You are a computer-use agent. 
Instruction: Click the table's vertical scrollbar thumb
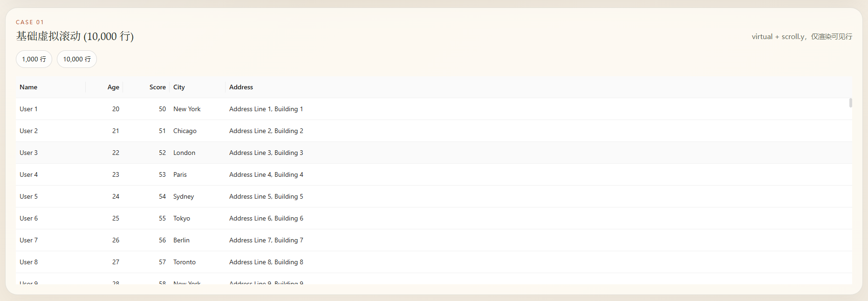click(x=850, y=103)
